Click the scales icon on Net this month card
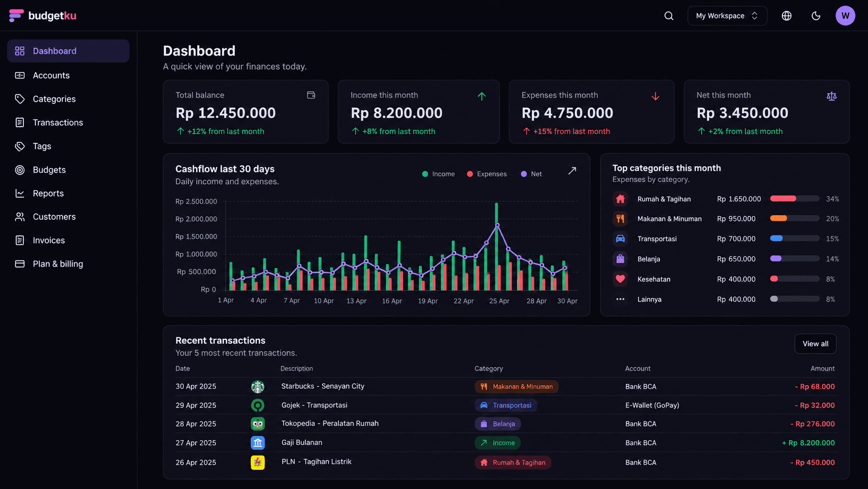This screenshot has height=489, width=868. point(832,96)
